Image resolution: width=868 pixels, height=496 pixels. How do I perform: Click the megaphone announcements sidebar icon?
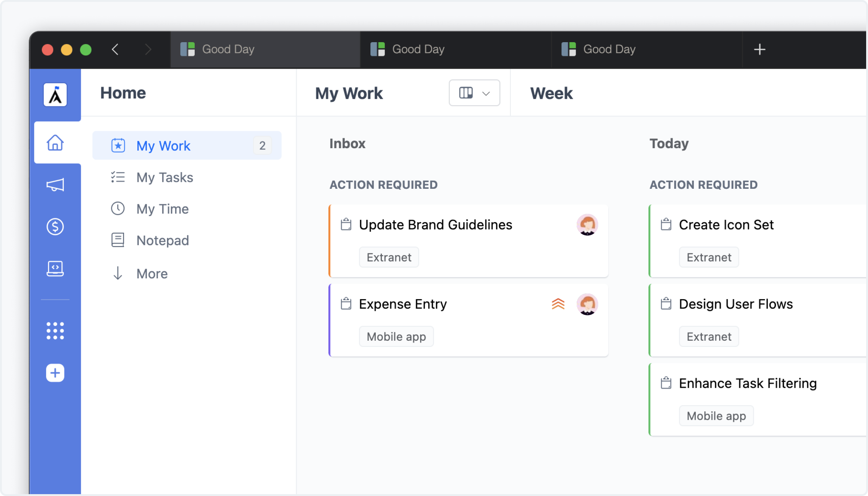click(x=55, y=185)
